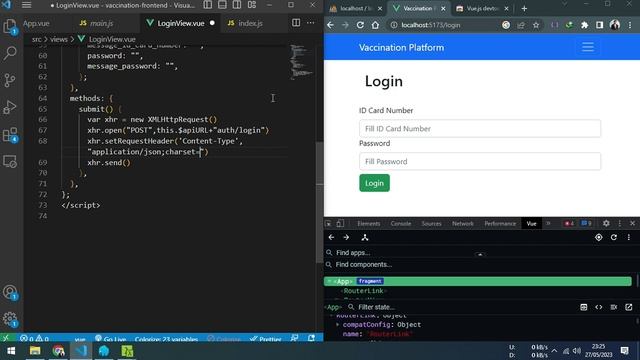The width and height of the screenshot is (640, 360).
Task: Click the green Login button
Action: (x=374, y=183)
